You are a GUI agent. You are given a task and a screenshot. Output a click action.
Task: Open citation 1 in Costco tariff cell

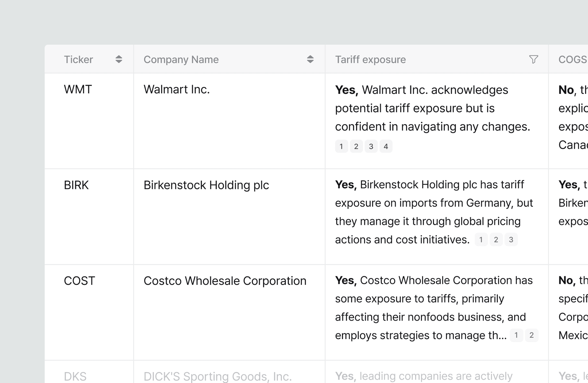coord(516,335)
